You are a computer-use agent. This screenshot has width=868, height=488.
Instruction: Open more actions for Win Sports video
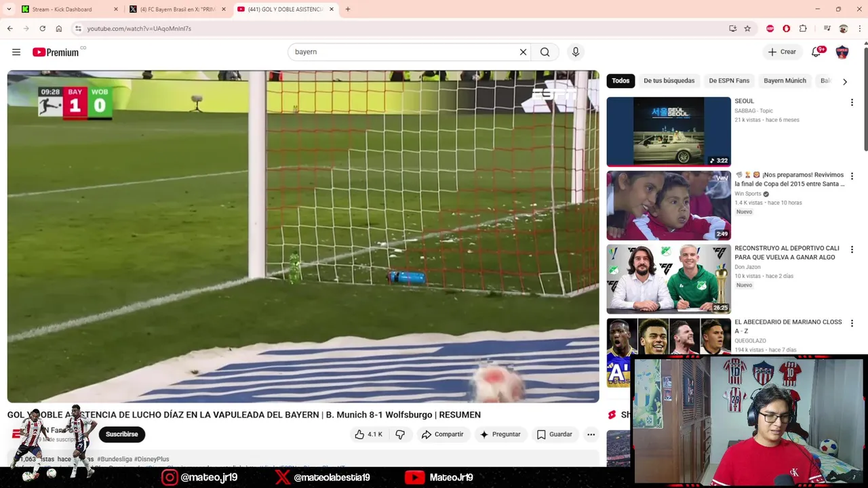click(852, 176)
